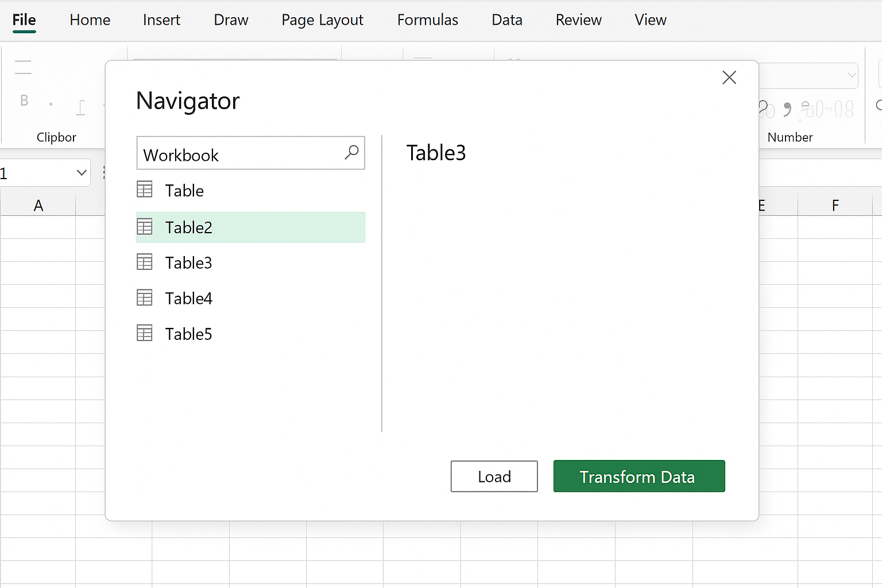882x588 pixels.
Task: Close the Navigator dialog
Action: pos(729,78)
